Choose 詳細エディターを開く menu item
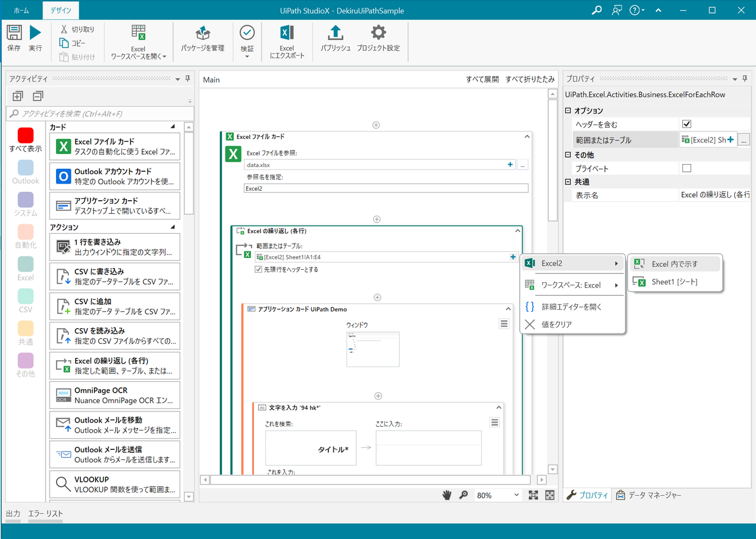Screen dimensions: 756x539 coord(572,307)
